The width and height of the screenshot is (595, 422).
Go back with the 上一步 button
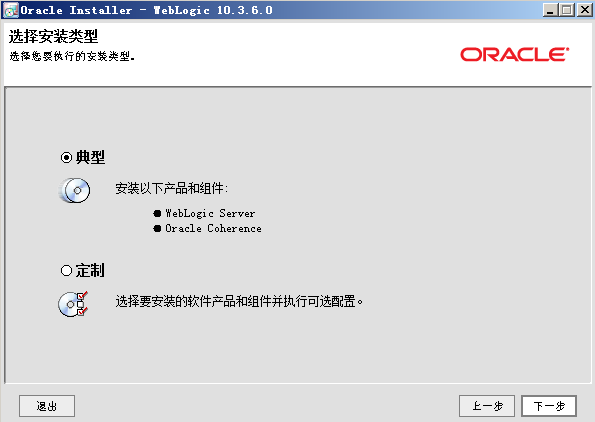coord(487,406)
